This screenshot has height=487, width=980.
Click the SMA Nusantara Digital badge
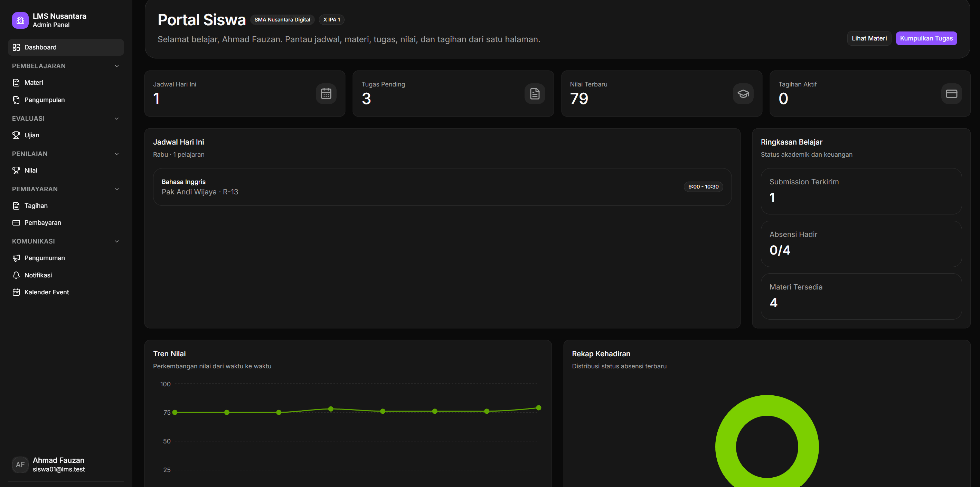point(282,20)
